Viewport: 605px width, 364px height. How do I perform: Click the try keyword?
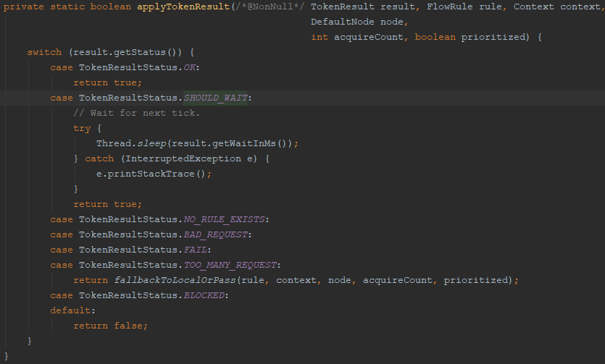(82, 128)
